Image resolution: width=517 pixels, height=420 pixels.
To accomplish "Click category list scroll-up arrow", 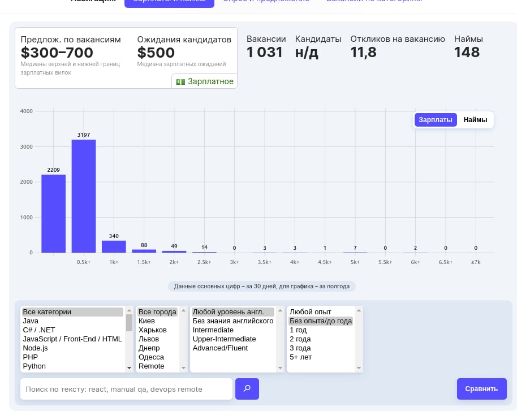I will (x=129, y=310).
